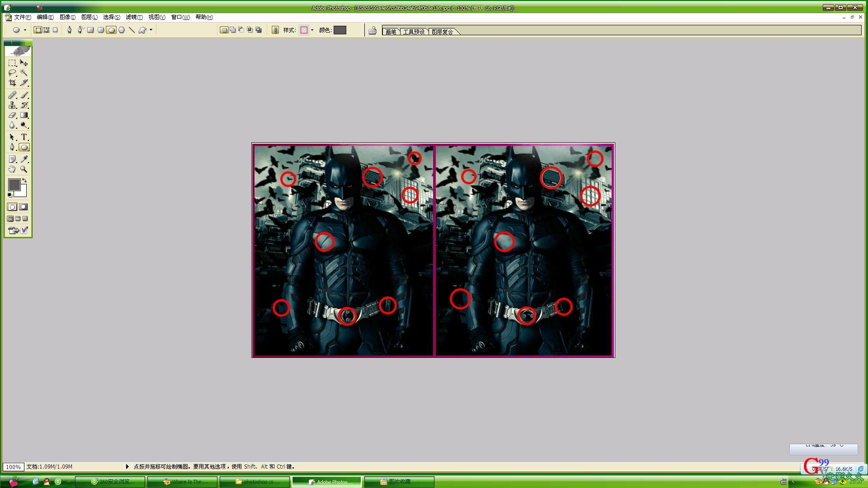Toggle the style link chain button
The image size is (868, 488).
[275, 30]
